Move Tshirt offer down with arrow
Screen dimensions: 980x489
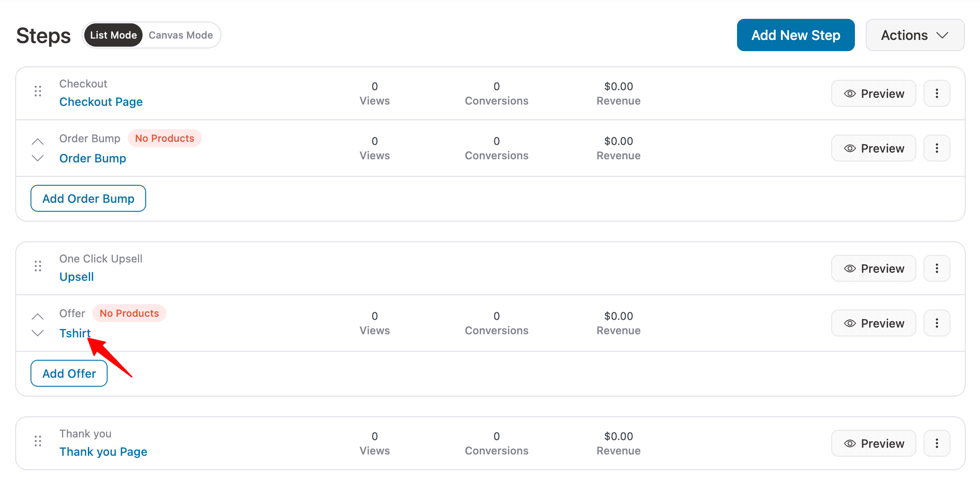(38, 333)
